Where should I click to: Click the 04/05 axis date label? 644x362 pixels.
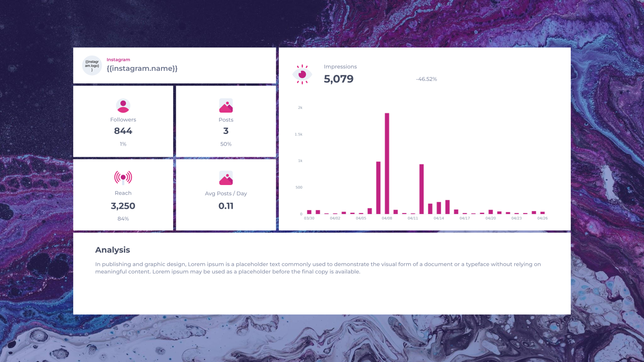coord(361,218)
